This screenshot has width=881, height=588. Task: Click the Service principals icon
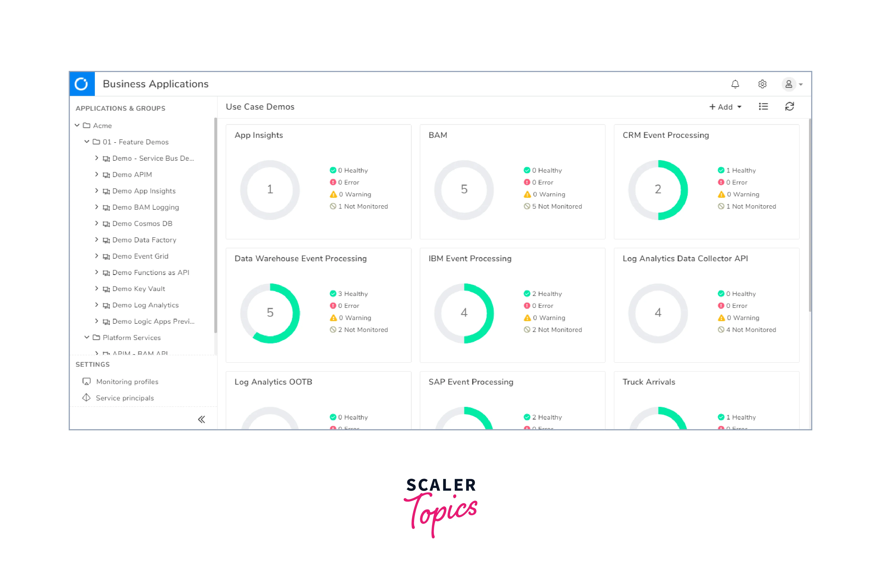86,398
